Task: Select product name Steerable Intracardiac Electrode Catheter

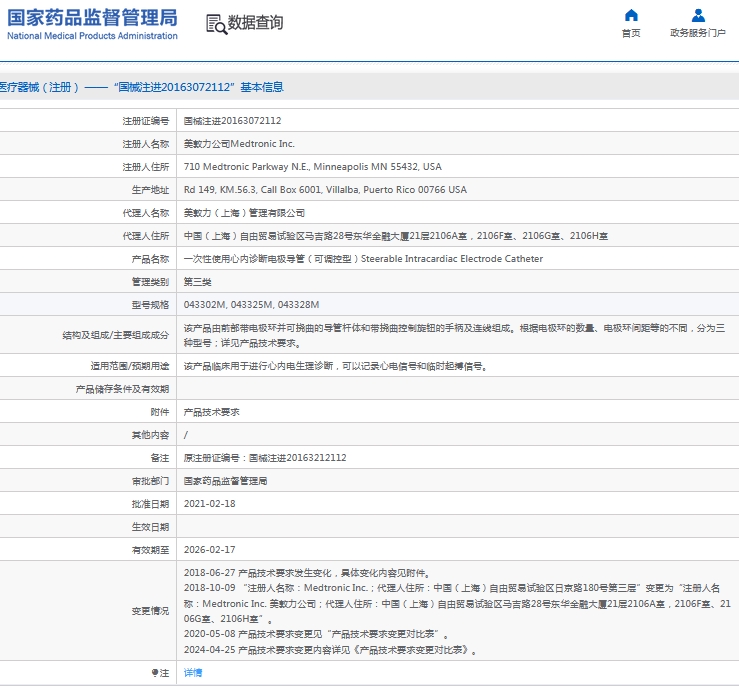Action: click(x=363, y=259)
